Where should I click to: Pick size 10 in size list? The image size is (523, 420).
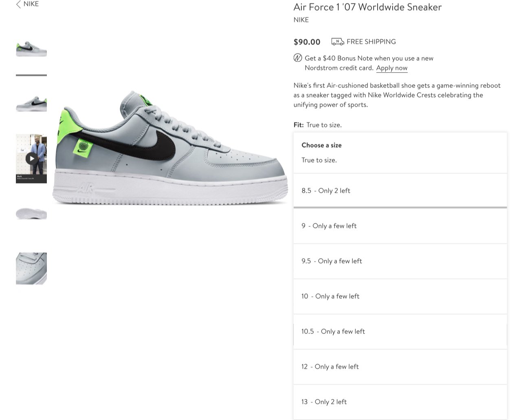click(x=400, y=296)
